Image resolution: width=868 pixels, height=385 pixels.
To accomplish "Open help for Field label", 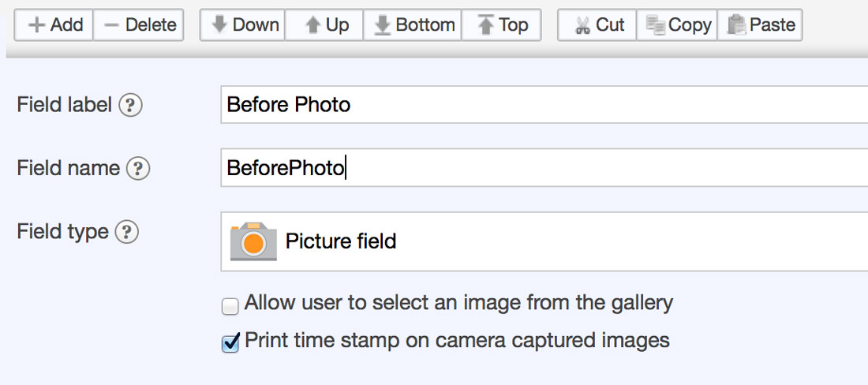I will point(131,105).
